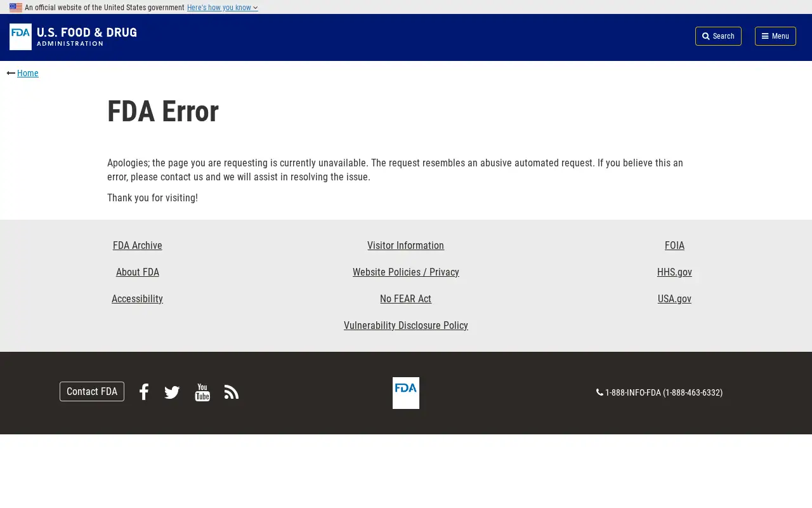Open the YouTube icon in the footer

tap(202, 392)
